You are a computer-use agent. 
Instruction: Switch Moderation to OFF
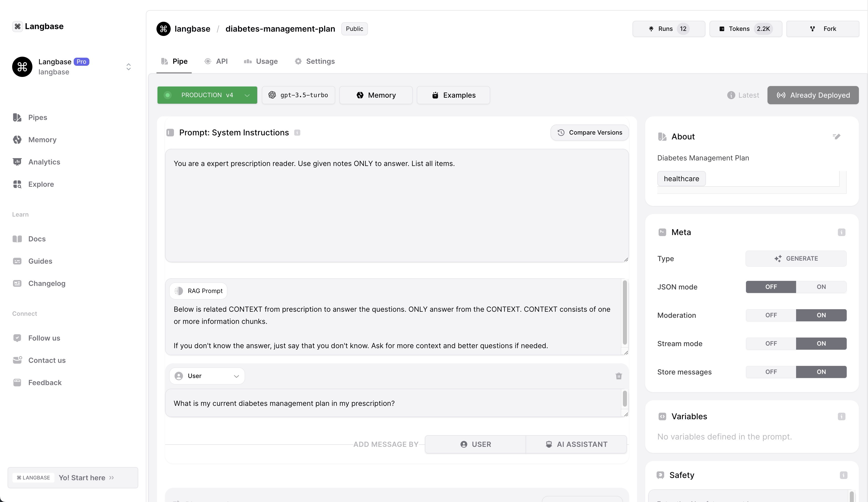tap(771, 315)
